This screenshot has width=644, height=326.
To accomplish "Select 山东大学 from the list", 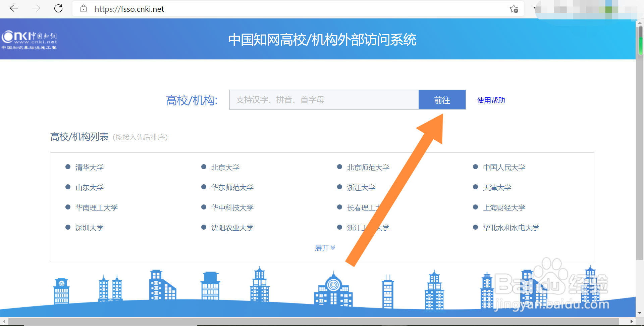I will (89, 187).
